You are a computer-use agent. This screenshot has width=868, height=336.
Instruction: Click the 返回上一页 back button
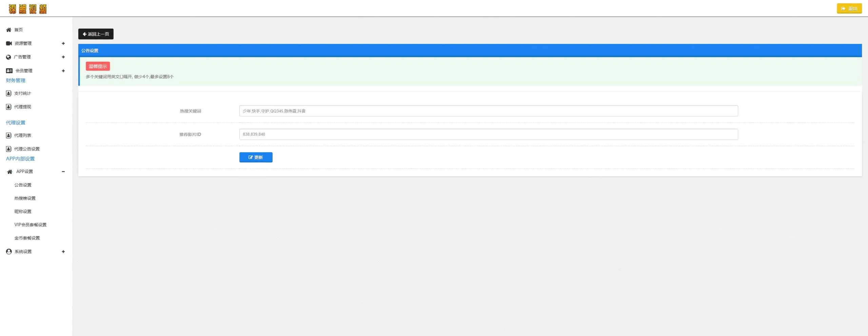pyautogui.click(x=96, y=34)
